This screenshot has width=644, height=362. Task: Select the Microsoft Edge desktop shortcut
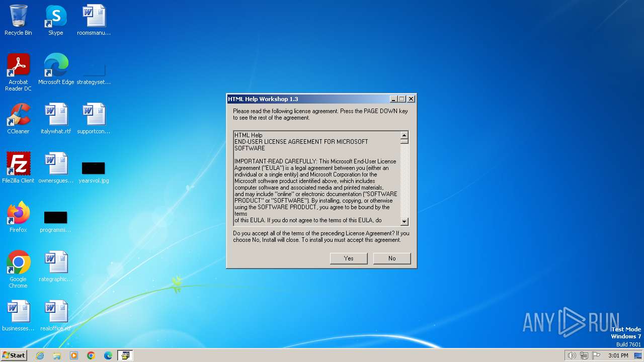point(56,69)
